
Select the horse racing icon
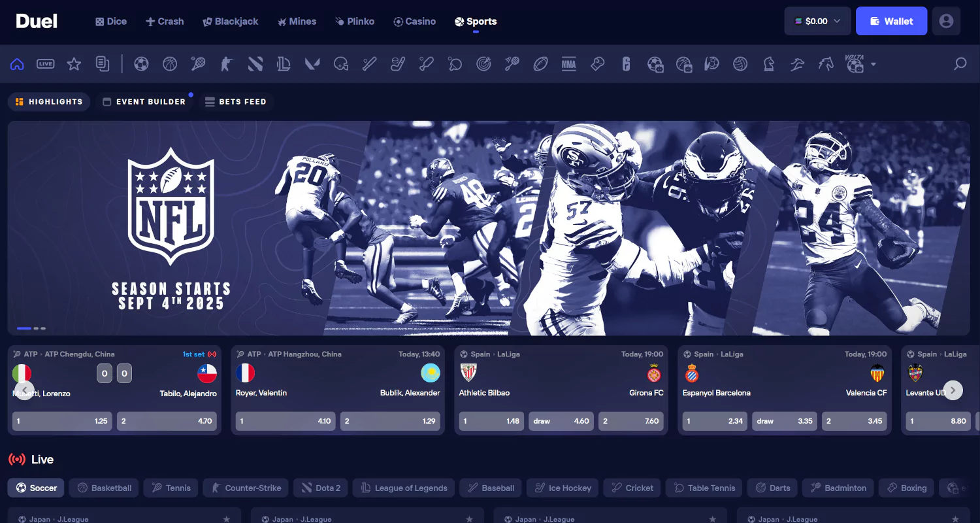tap(826, 63)
